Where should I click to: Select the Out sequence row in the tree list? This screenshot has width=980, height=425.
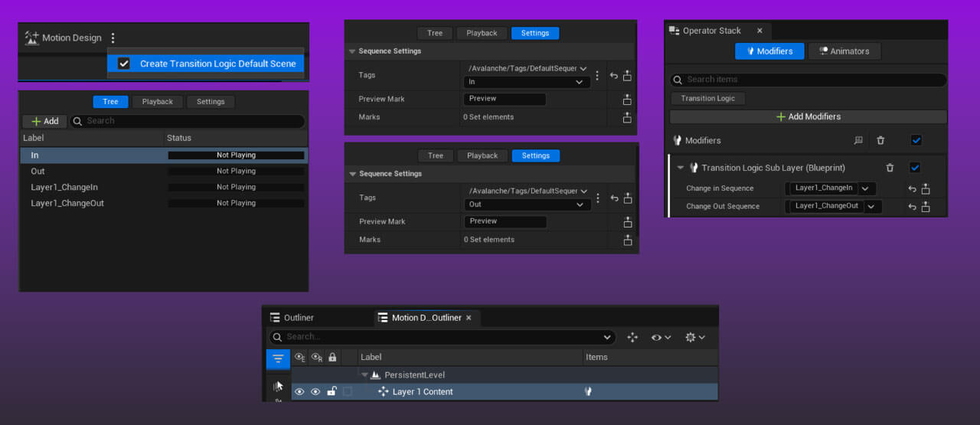(164, 171)
